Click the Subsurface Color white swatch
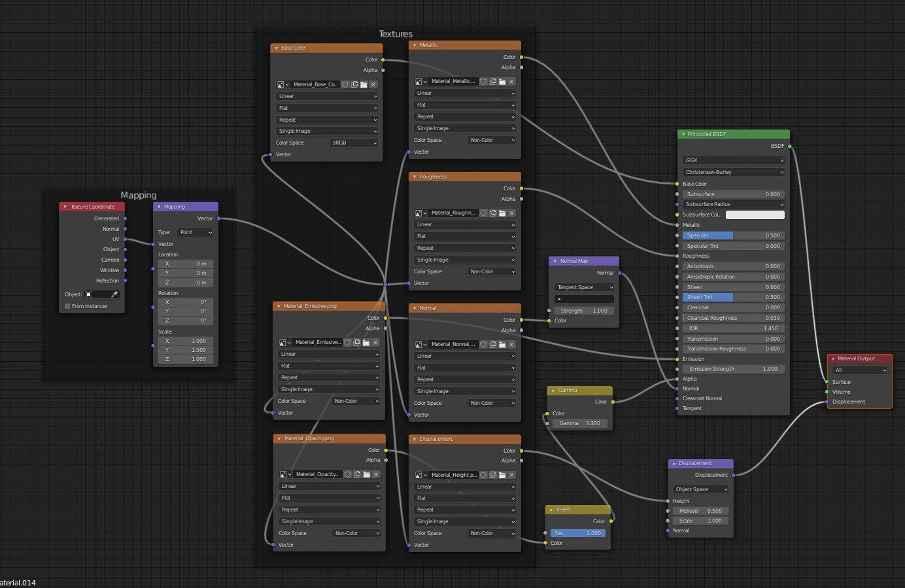 coord(755,215)
